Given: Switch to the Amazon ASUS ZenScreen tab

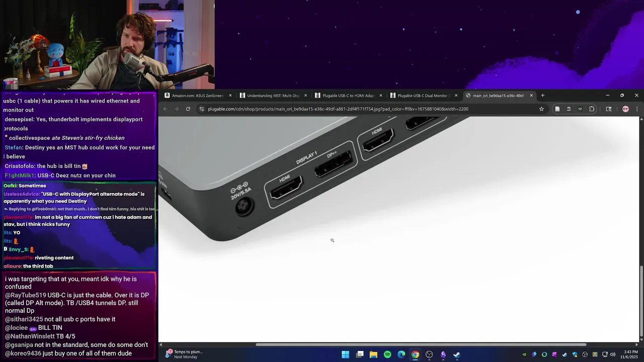Looking at the screenshot, I should point(198,96).
